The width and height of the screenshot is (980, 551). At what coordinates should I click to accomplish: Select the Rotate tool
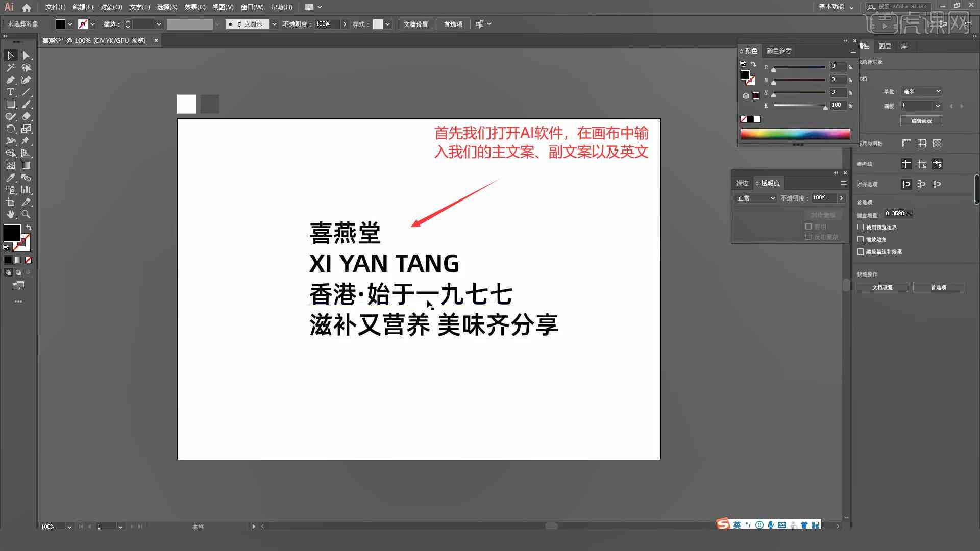pyautogui.click(x=9, y=129)
